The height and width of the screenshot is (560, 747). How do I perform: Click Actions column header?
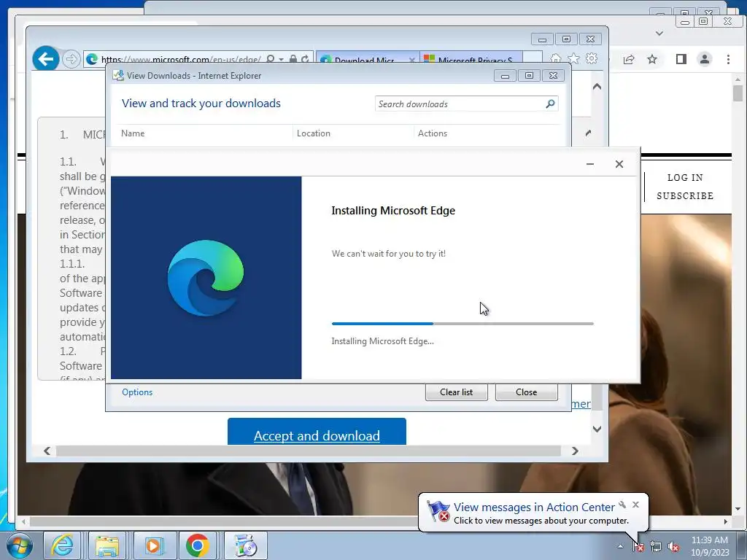433,133
